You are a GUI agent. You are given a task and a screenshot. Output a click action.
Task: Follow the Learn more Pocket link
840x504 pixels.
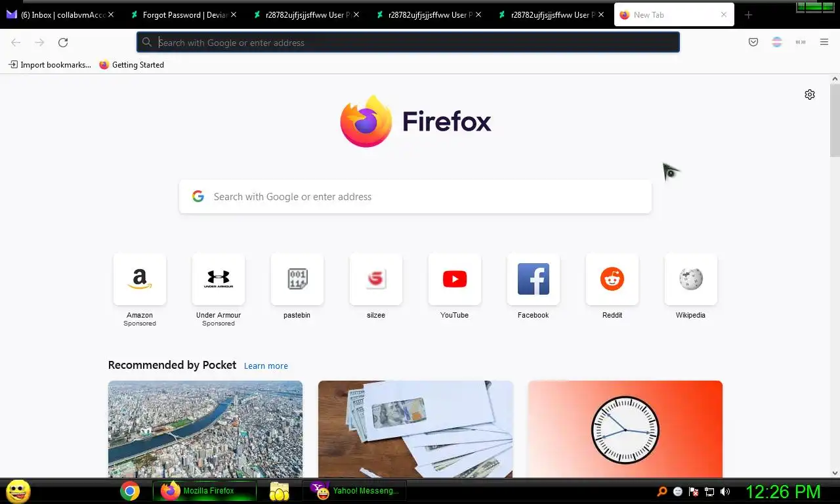[x=266, y=366]
